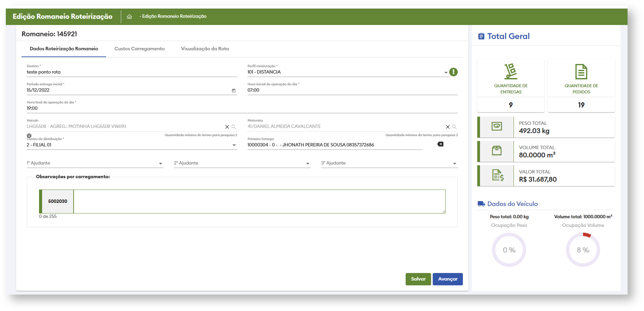Clear the Motorista field with the X icon
The image size is (644, 311).
[x=447, y=127]
